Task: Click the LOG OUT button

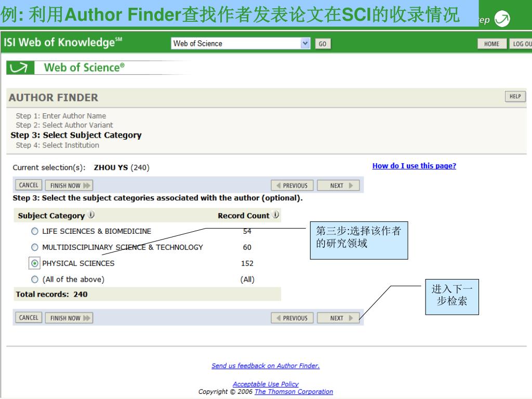Action: click(521, 44)
